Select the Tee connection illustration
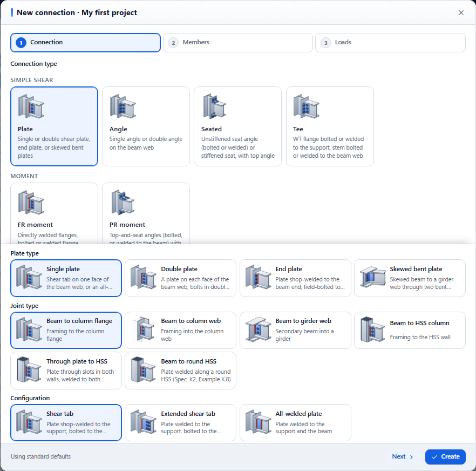476x471 pixels. pyautogui.click(x=307, y=106)
